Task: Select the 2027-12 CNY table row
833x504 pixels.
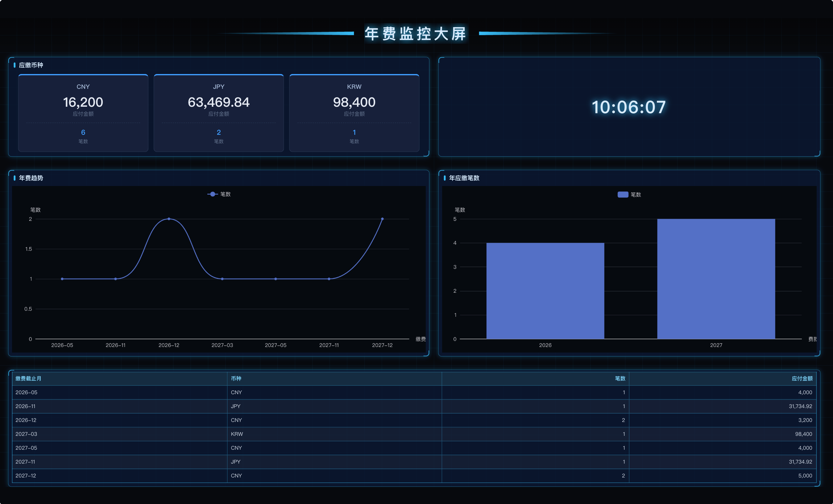Action: [x=414, y=475]
